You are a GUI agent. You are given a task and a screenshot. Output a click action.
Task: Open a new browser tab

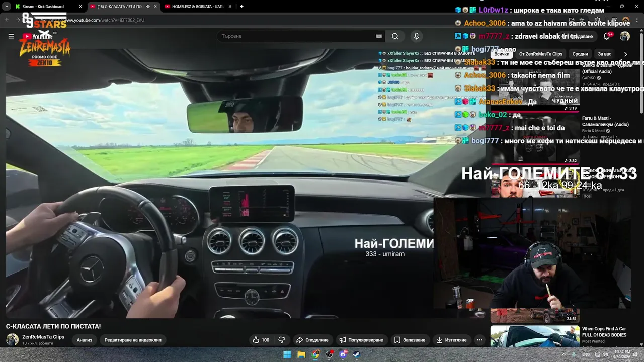pyautogui.click(x=242, y=7)
